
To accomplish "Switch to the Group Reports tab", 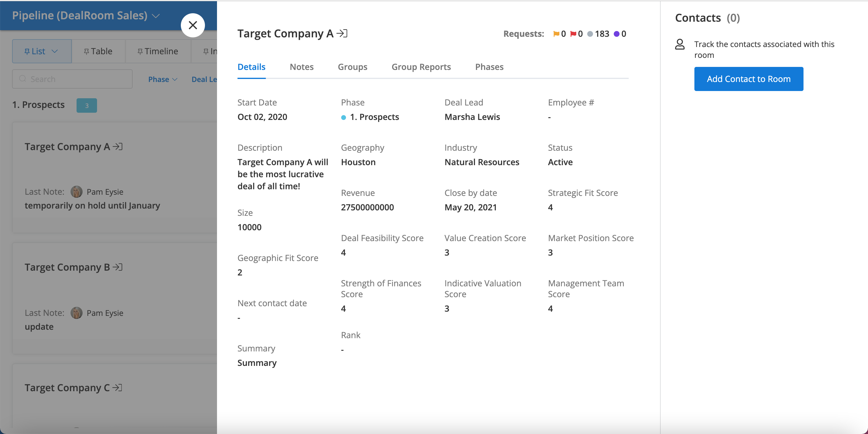I will pos(421,67).
